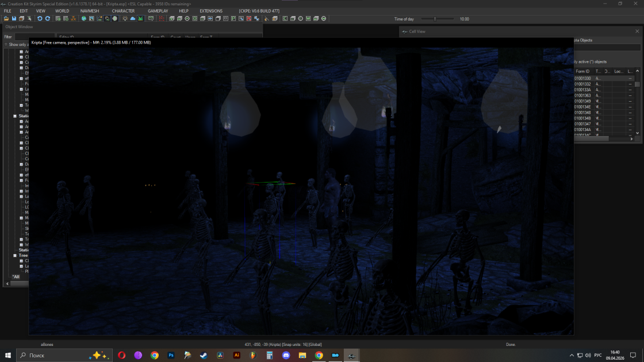Click the broom toolbar icon

(267, 18)
